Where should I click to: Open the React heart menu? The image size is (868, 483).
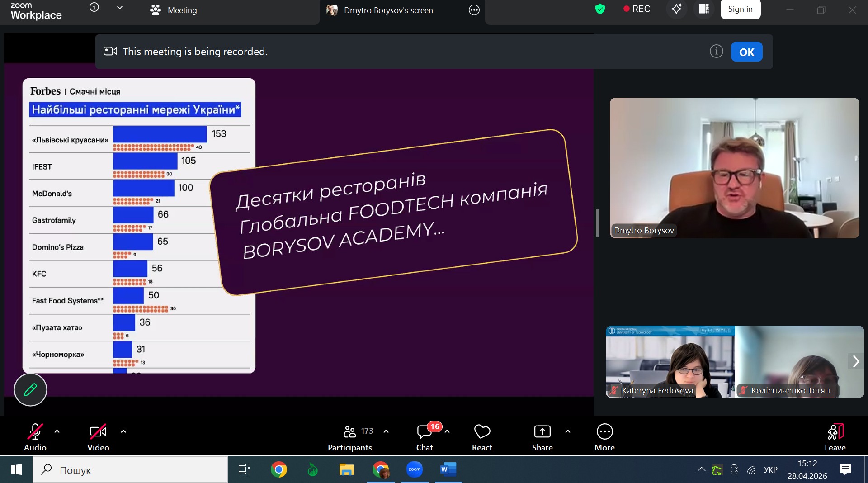point(482,437)
